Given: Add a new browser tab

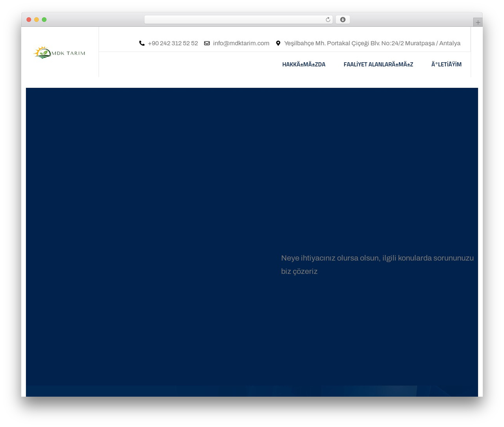Looking at the screenshot, I should point(478,22).
